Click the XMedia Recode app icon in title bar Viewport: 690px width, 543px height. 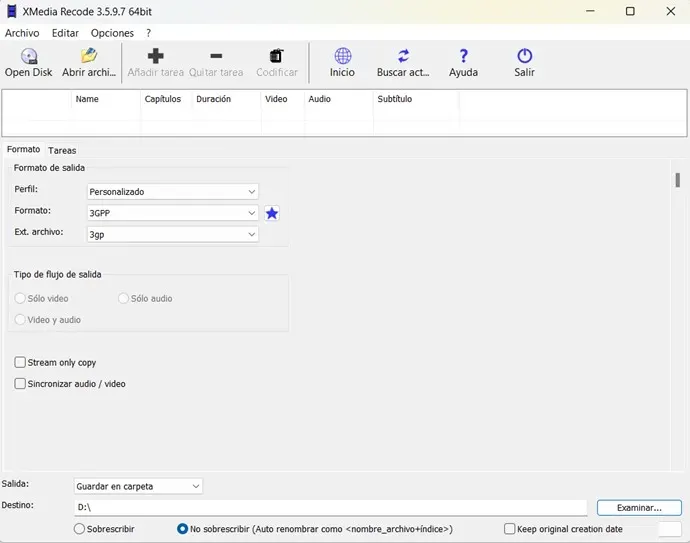click(x=12, y=11)
